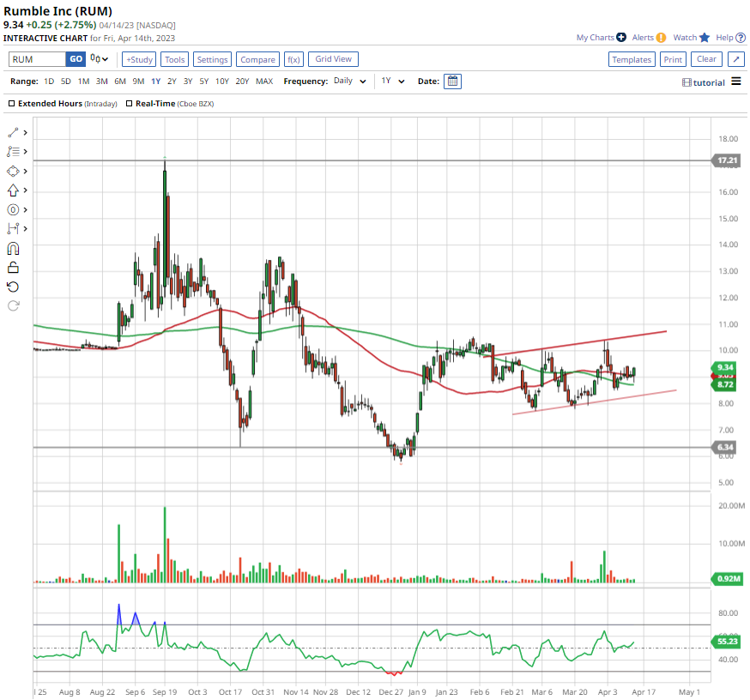Select the 6M range
Image resolution: width=750 pixels, height=700 pixels.
click(120, 81)
